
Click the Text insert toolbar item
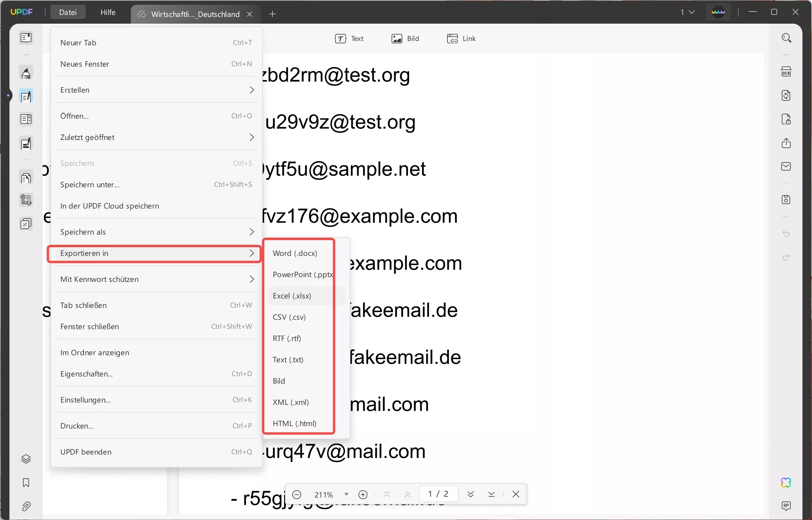[x=349, y=39]
